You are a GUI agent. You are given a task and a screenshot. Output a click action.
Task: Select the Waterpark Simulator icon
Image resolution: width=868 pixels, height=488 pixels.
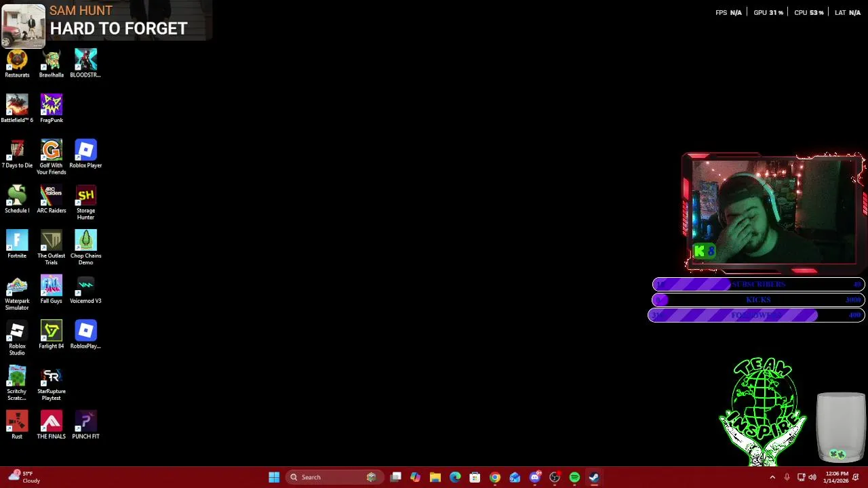coord(17,293)
